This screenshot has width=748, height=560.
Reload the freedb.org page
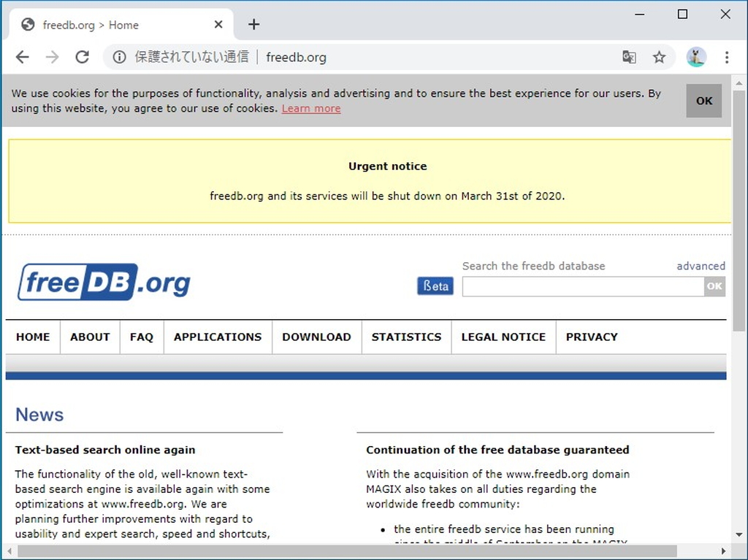click(x=83, y=57)
